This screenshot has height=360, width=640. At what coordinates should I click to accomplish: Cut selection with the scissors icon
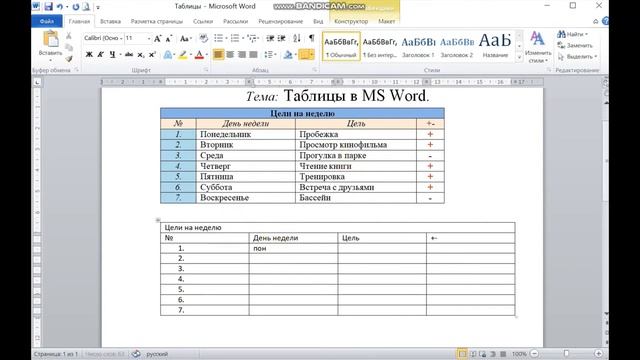(69, 36)
